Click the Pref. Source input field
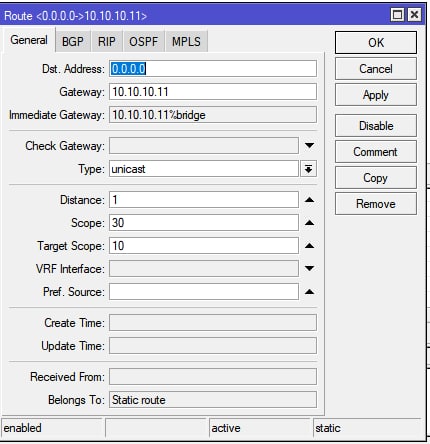Image resolution: width=430 pixels, height=444 pixels. pyautogui.click(x=204, y=292)
